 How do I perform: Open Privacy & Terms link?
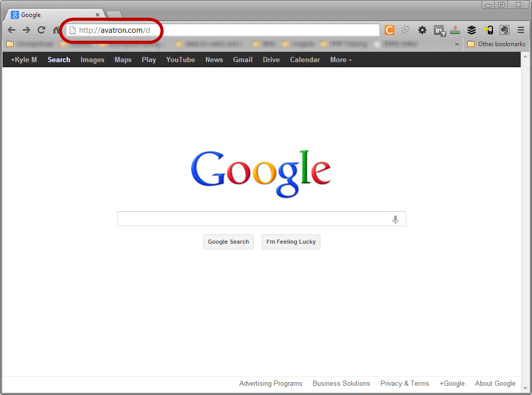coord(405,384)
